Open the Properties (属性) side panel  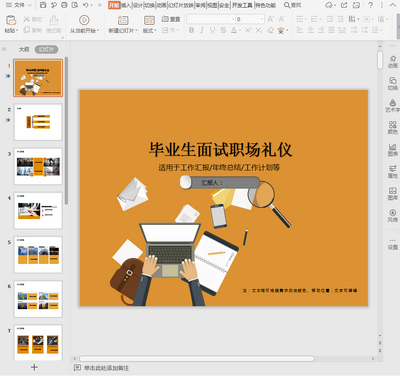[x=393, y=172]
